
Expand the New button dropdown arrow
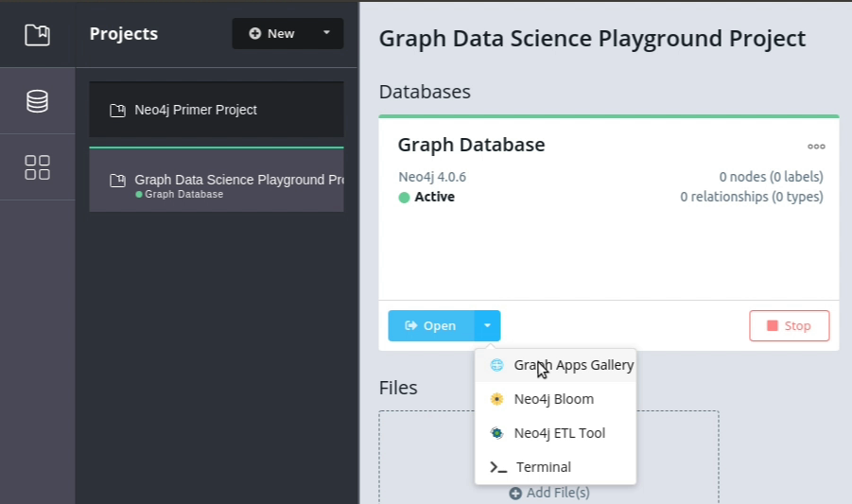click(x=326, y=33)
